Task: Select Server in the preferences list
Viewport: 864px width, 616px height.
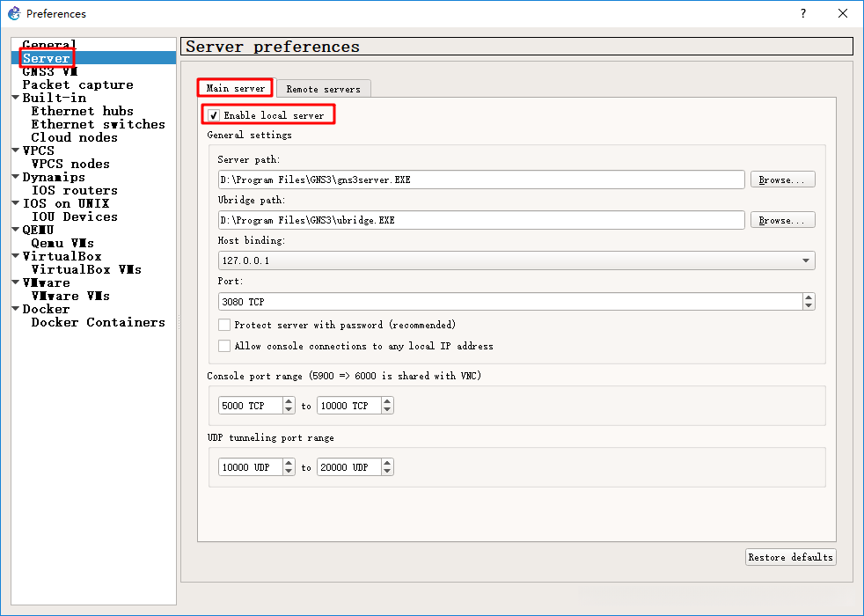Action: (x=93, y=58)
